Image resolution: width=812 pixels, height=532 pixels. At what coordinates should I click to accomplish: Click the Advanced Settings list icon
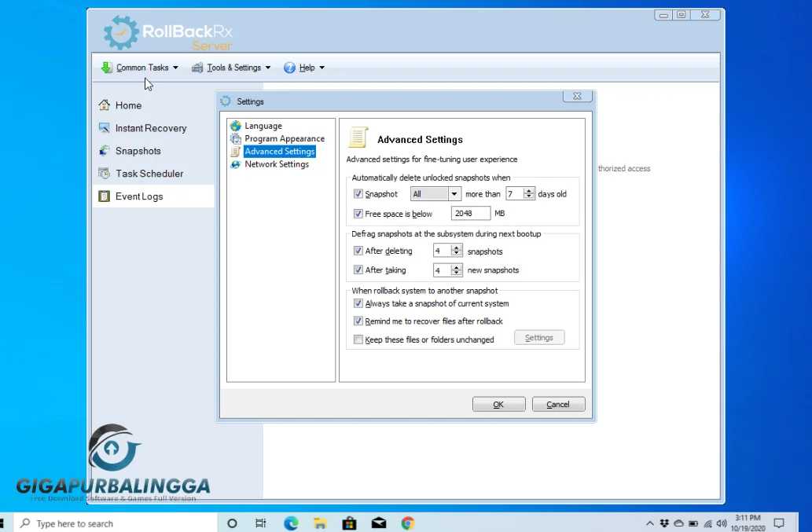(x=236, y=151)
